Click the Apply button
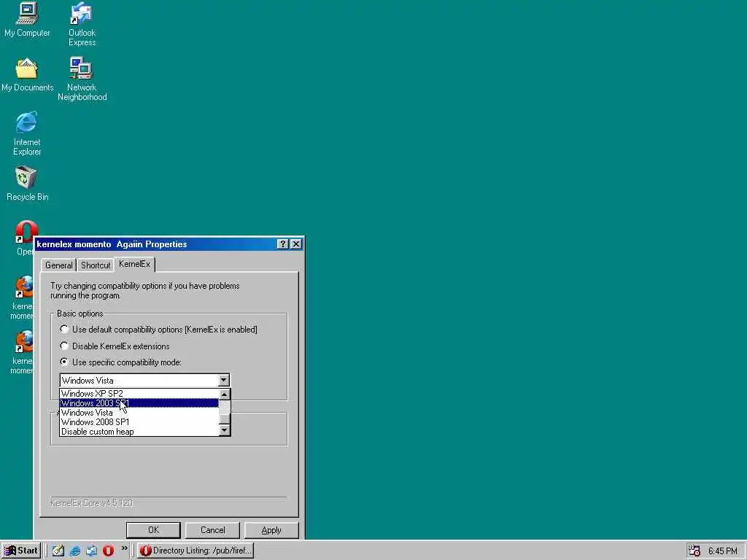Image resolution: width=747 pixels, height=560 pixels. click(x=271, y=530)
